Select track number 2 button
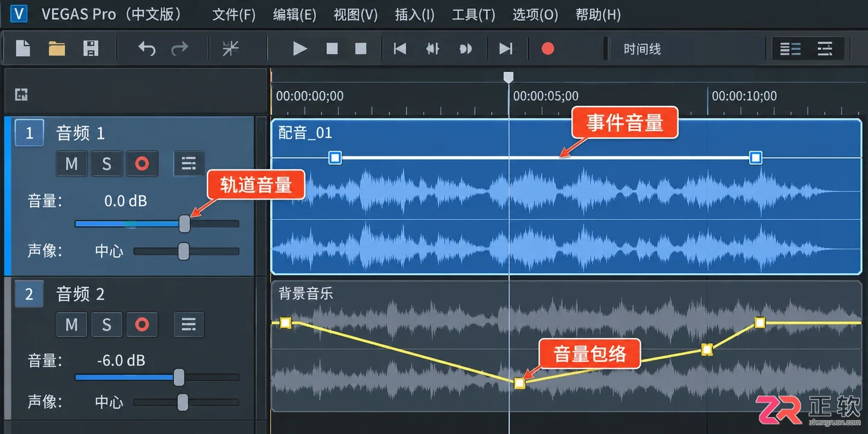 coord(29,295)
